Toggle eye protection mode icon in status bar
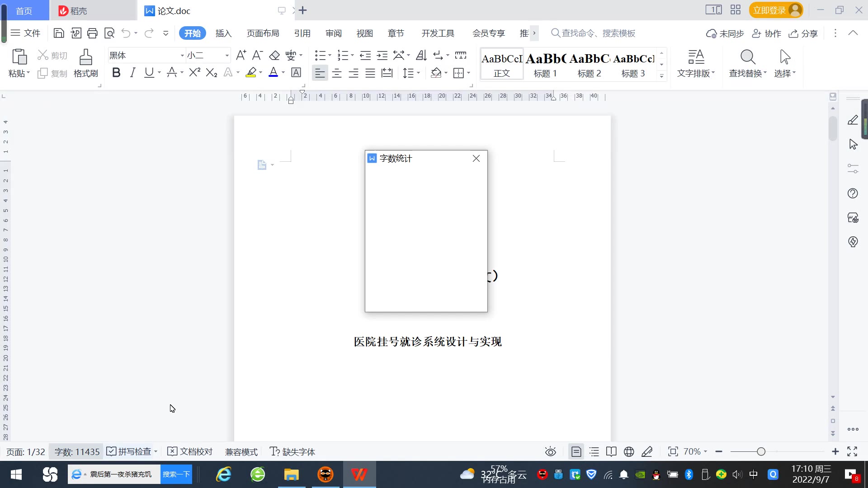Image resolution: width=868 pixels, height=488 pixels. tap(550, 451)
